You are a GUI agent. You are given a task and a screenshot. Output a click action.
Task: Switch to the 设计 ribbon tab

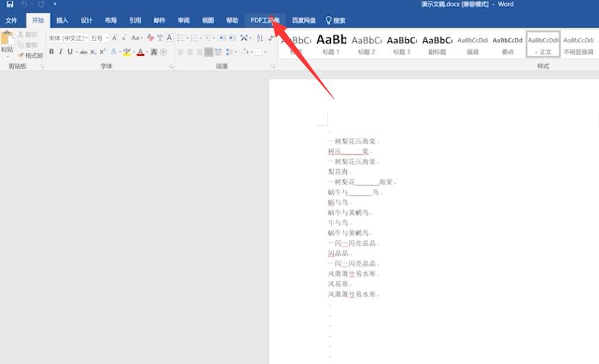86,21
